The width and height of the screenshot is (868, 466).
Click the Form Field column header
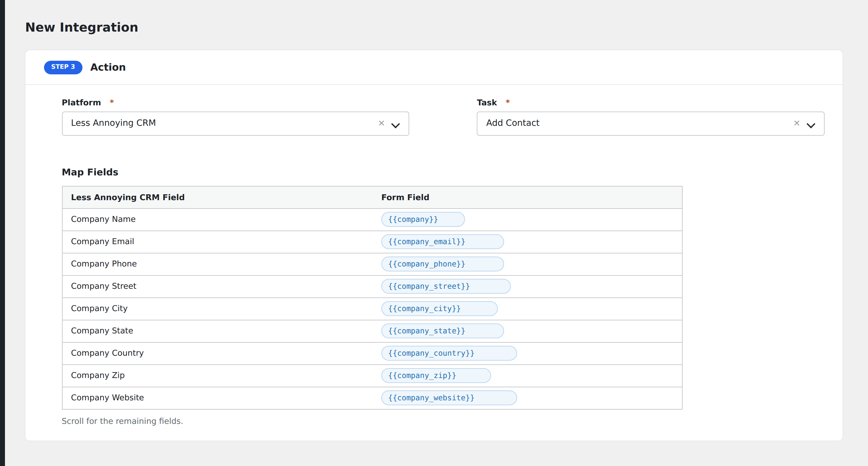coord(405,197)
